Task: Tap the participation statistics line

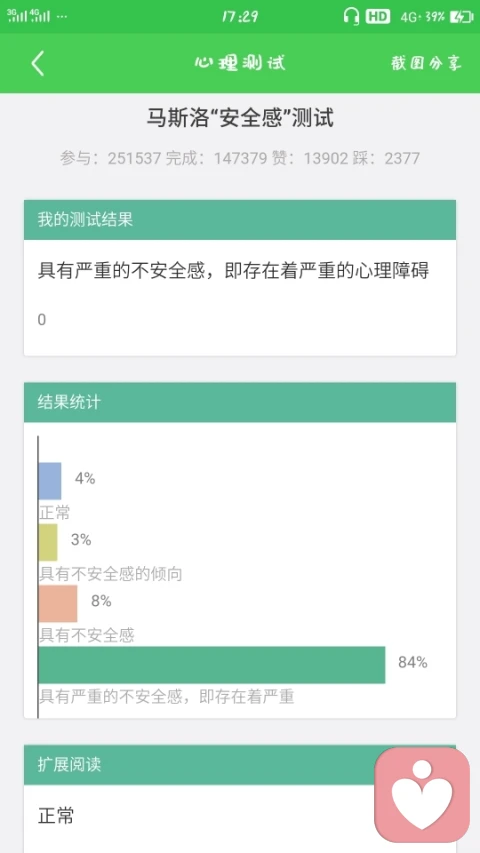Action: (x=240, y=158)
